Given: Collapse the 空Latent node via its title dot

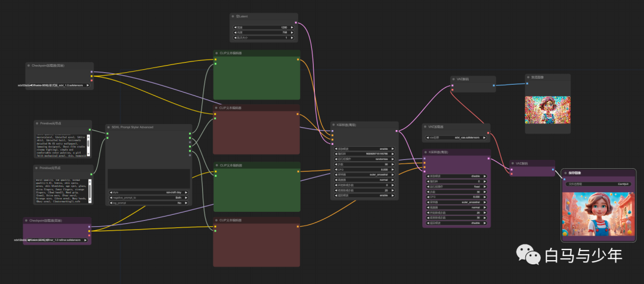Looking at the screenshot, I should pyautogui.click(x=233, y=16).
